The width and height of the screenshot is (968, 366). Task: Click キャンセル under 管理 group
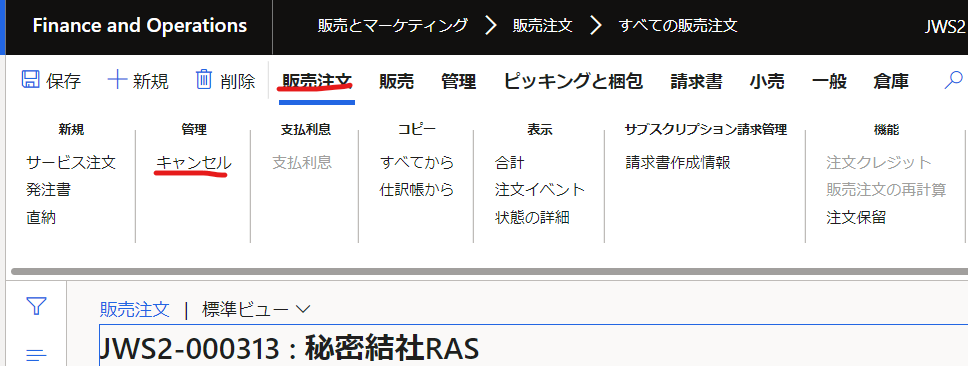tap(194, 163)
